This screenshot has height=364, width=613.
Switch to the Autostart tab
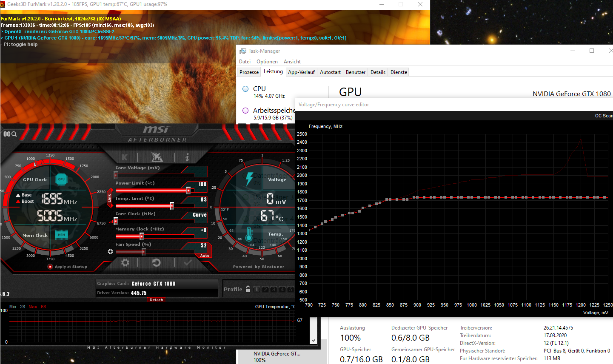point(330,72)
